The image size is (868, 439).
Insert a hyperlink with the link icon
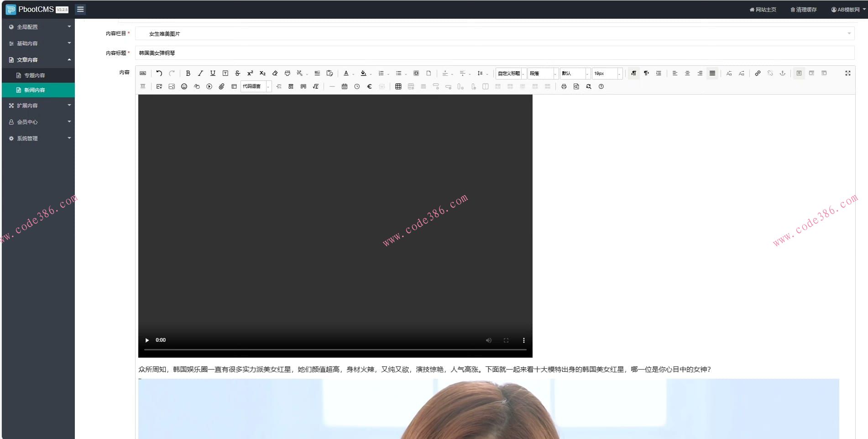[758, 73]
